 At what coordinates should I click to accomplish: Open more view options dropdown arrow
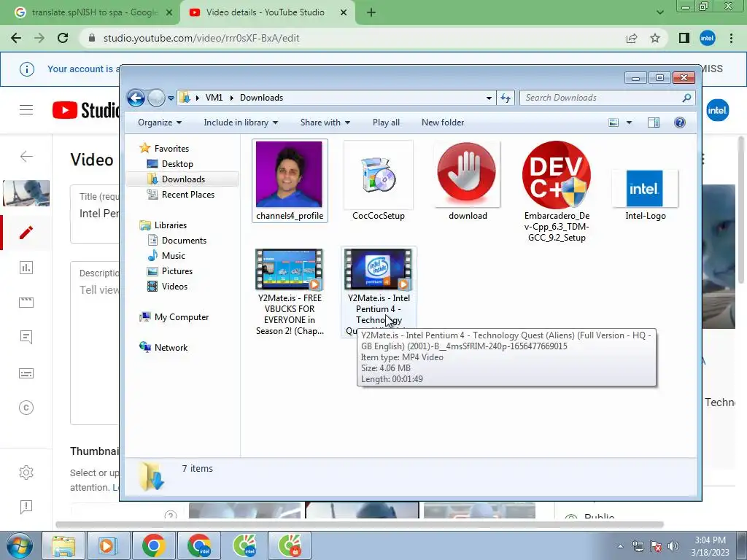(629, 122)
